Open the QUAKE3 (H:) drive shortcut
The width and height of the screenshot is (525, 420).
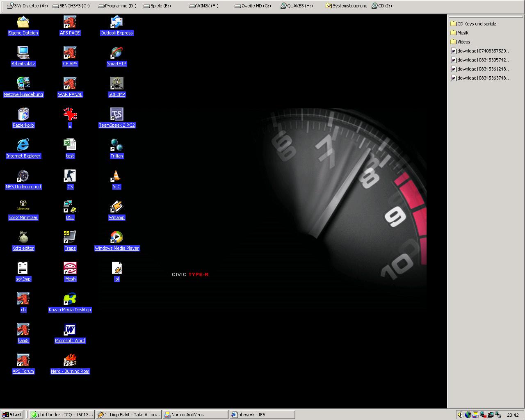[296, 6]
